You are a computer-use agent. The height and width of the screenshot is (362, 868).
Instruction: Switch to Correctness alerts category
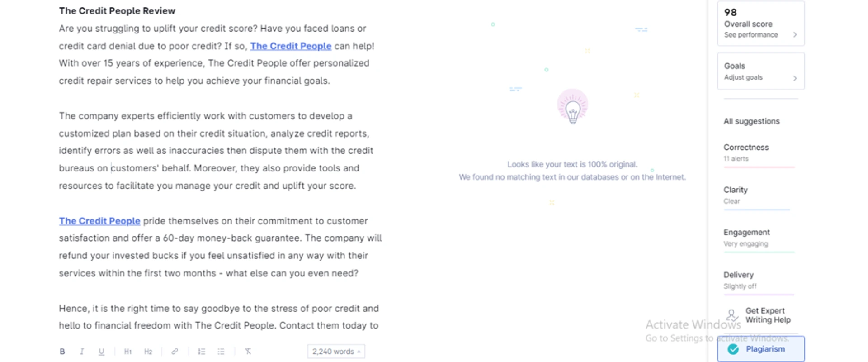(x=746, y=152)
